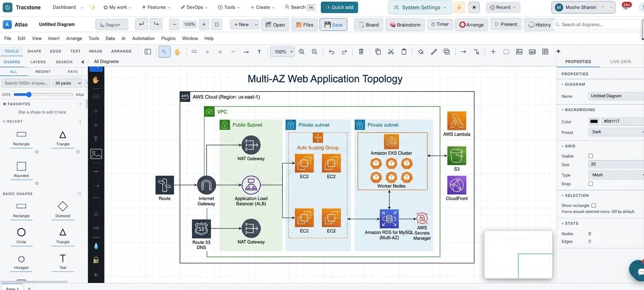Viewport: 644px width, 290px height.
Task: Click the elbow connector arrow icon
Action: pyautogui.click(x=476, y=51)
